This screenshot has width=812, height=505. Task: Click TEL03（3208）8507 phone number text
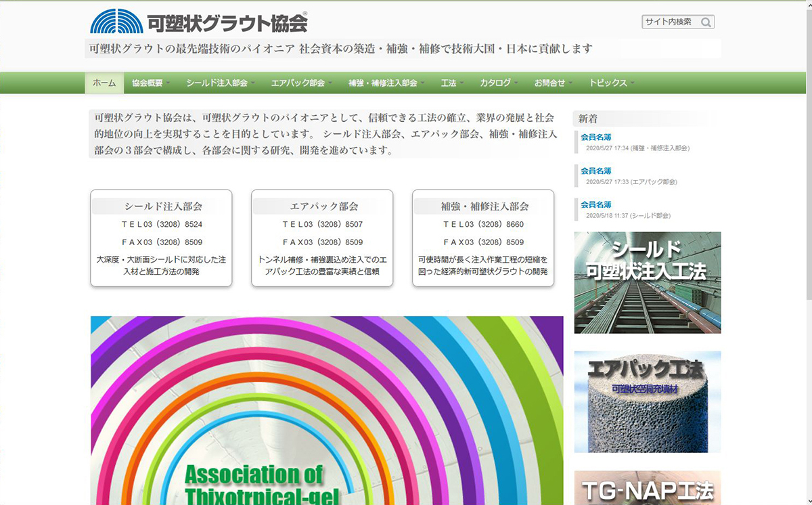point(322,224)
